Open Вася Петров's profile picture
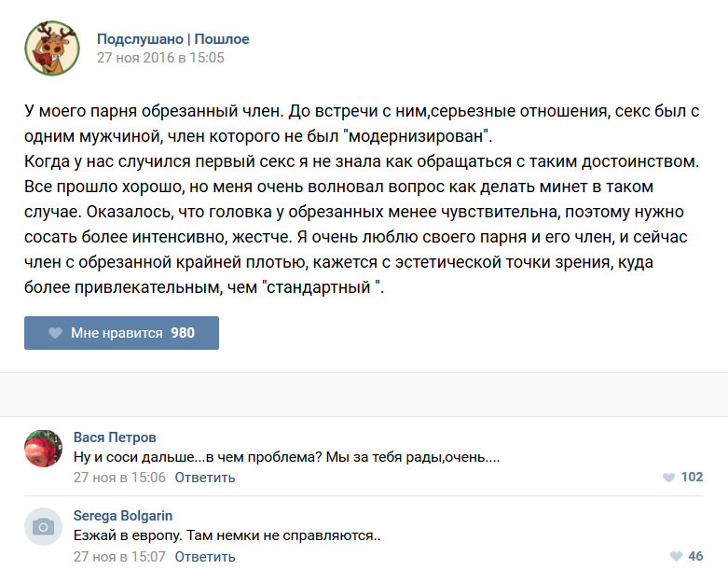 (43, 449)
